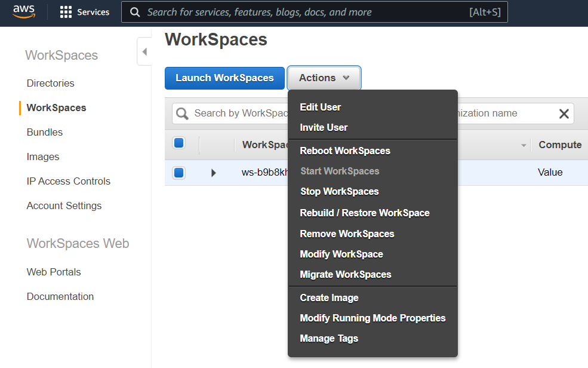Select Create Image in the menu

(329, 298)
